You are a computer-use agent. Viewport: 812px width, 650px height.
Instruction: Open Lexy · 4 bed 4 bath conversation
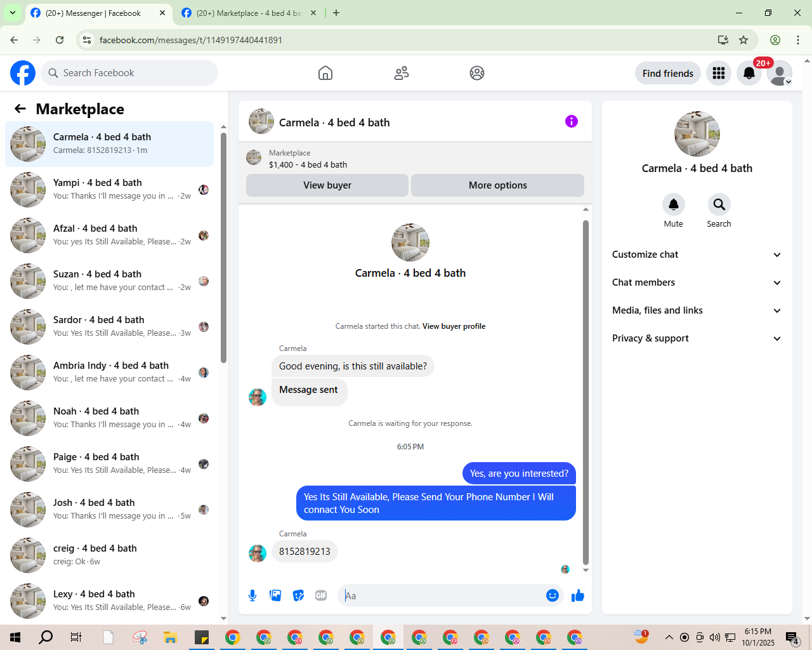[x=110, y=601]
